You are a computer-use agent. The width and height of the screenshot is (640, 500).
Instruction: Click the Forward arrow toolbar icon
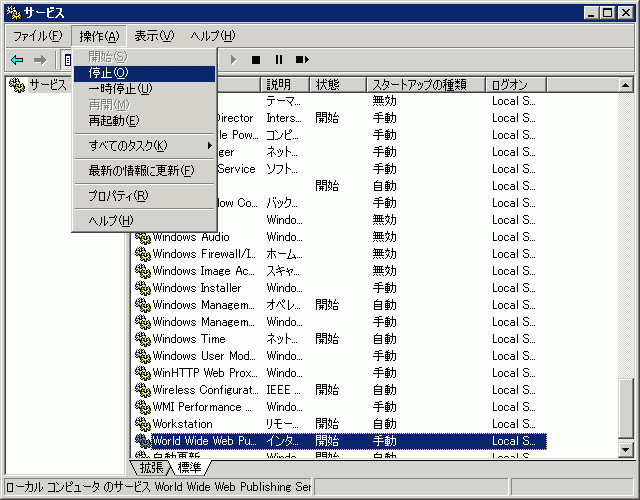pos(40,60)
